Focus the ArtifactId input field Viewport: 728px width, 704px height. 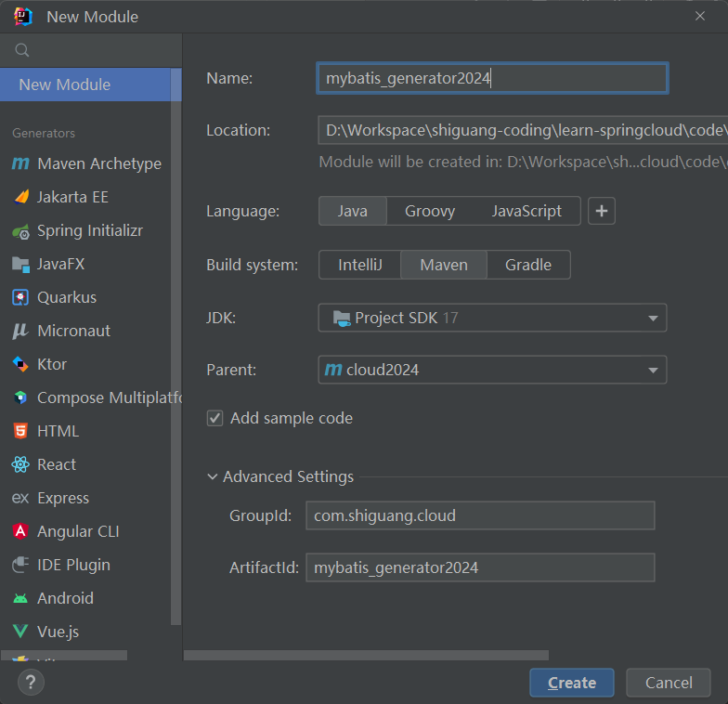point(480,567)
